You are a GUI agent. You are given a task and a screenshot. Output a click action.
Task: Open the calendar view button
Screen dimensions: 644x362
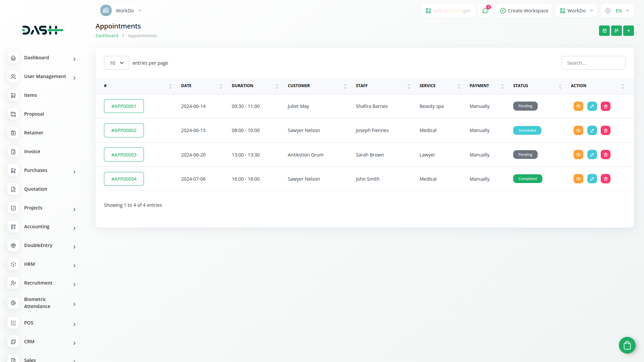(x=604, y=31)
